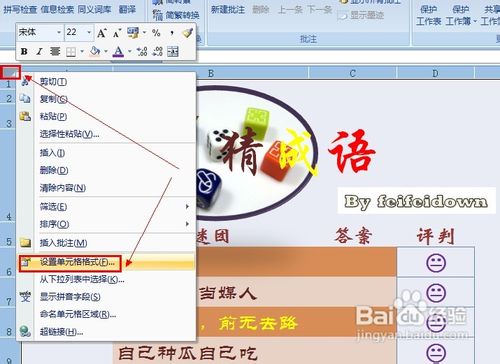Choose 插入(I) menu entry
This screenshot has width=500, height=364.
point(106,153)
